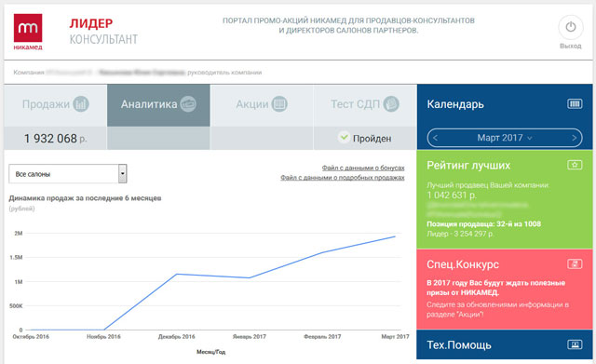The height and width of the screenshot is (364, 596).
Task: Click the Февраль 2017 axis label
Action: pos(322,337)
